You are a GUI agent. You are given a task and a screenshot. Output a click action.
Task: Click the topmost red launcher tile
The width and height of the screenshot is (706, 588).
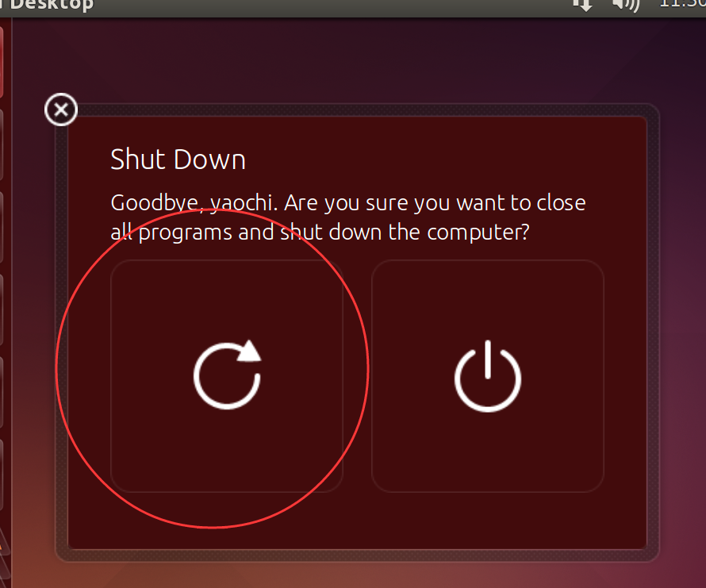coord(2,62)
